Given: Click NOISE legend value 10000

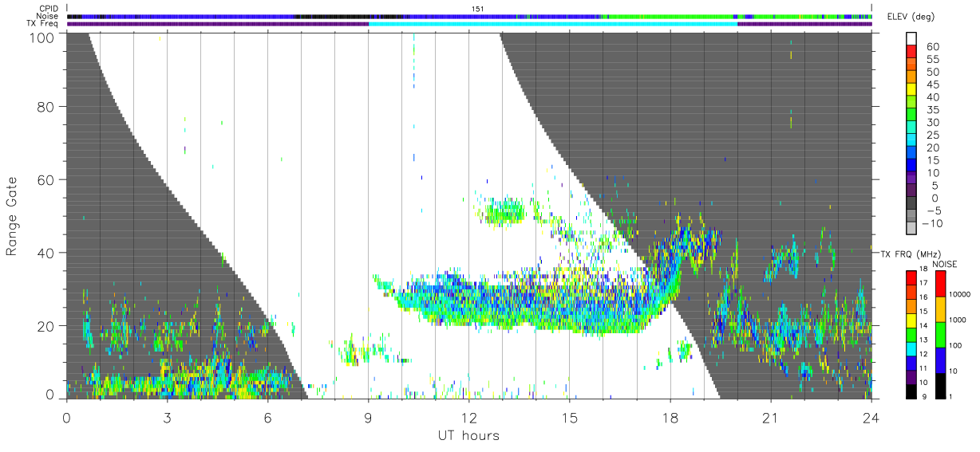Looking at the screenshot, I should [x=960, y=294].
